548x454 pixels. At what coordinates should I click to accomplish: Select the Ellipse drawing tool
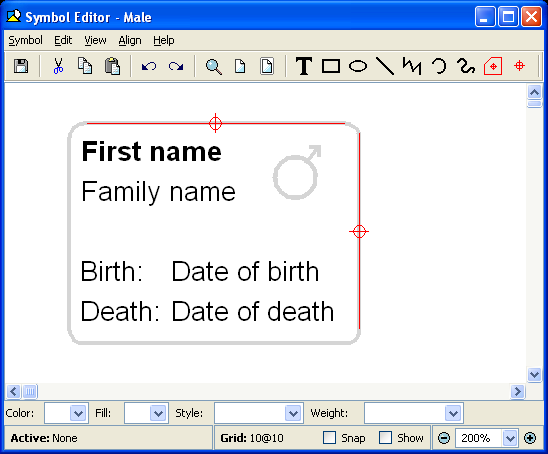358,66
